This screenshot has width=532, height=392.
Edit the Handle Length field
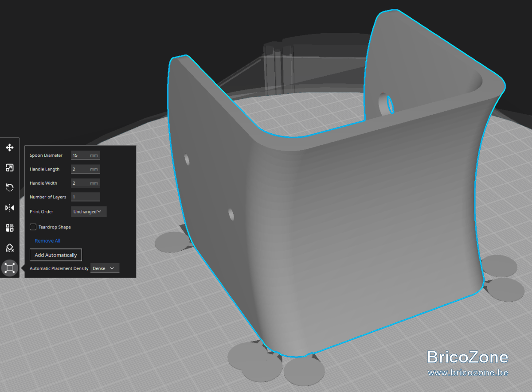point(86,169)
